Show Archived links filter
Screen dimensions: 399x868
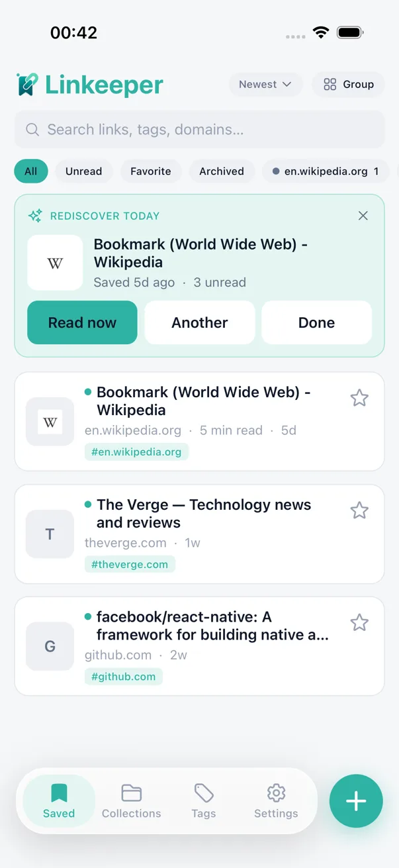pyautogui.click(x=222, y=171)
